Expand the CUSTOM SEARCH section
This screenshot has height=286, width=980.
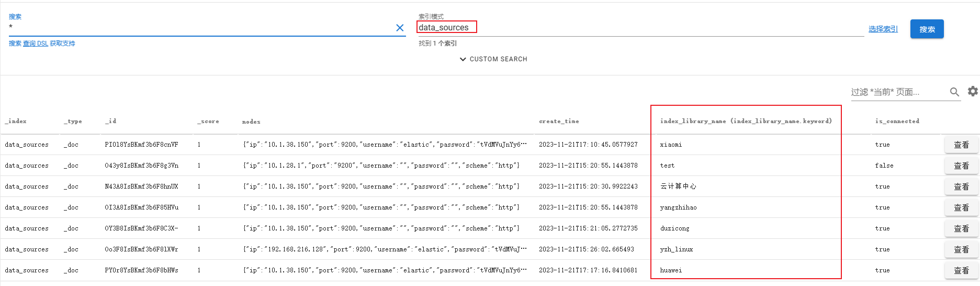point(493,59)
